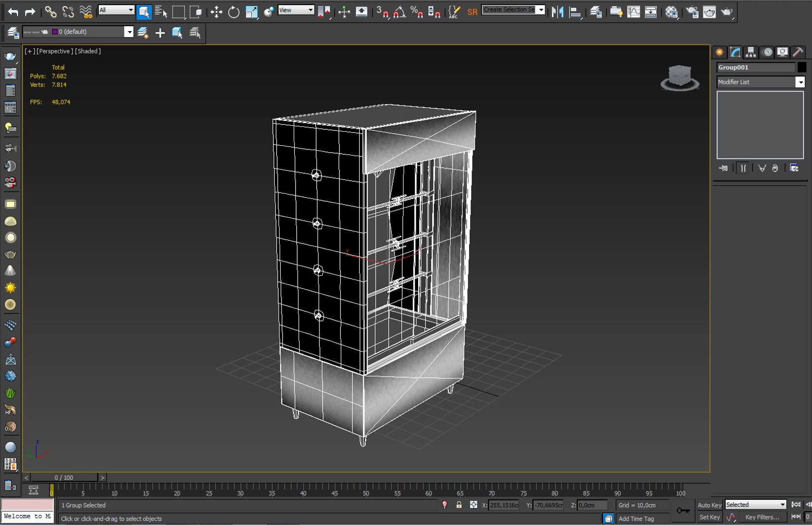Click the Select and Place tool
The image size is (812, 525).
click(268, 12)
